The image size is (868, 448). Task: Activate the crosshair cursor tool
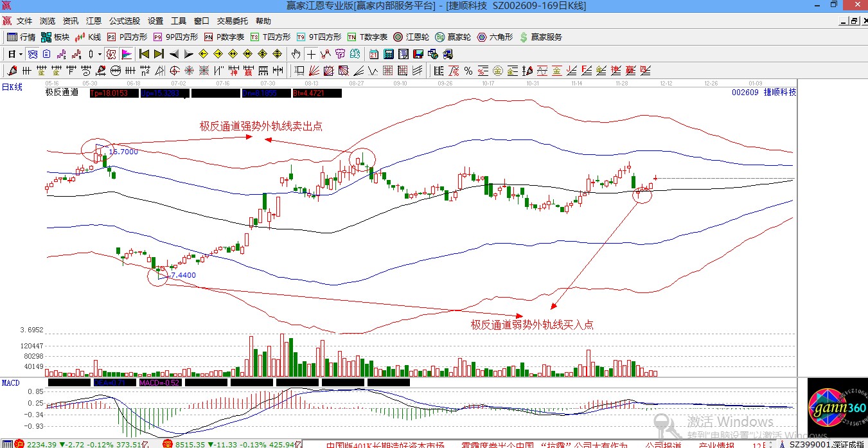click(x=311, y=54)
